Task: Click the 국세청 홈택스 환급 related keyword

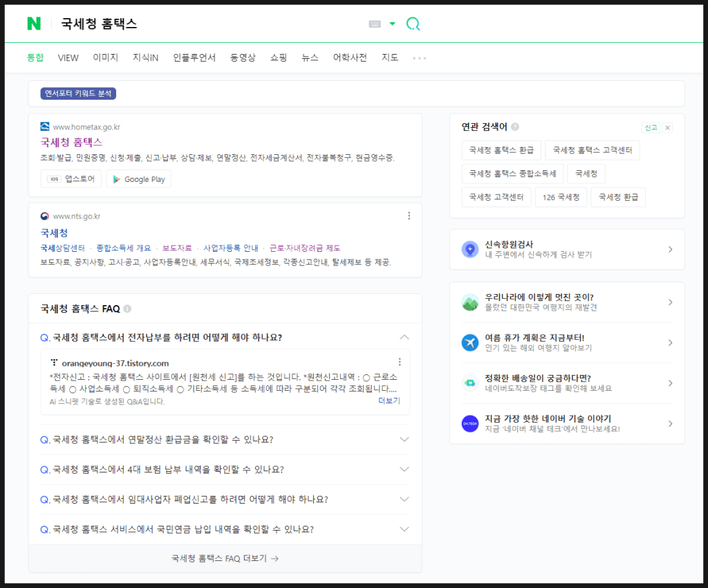Action: pyautogui.click(x=501, y=150)
